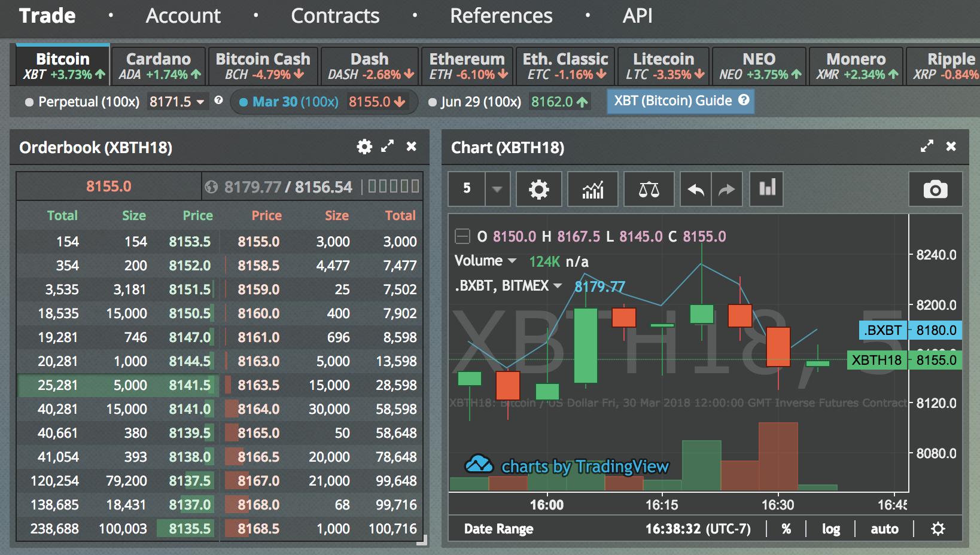This screenshot has height=555, width=980.
Task: Redo chart action
Action: pyautogui.click(x=727, y=189)
